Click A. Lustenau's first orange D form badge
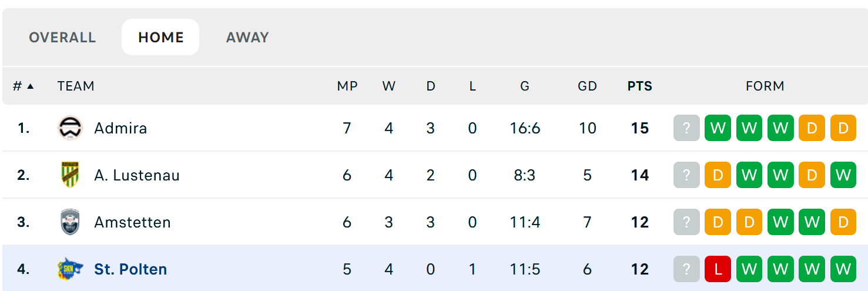This screenshot has height=291, width=868. click(718, 175)
